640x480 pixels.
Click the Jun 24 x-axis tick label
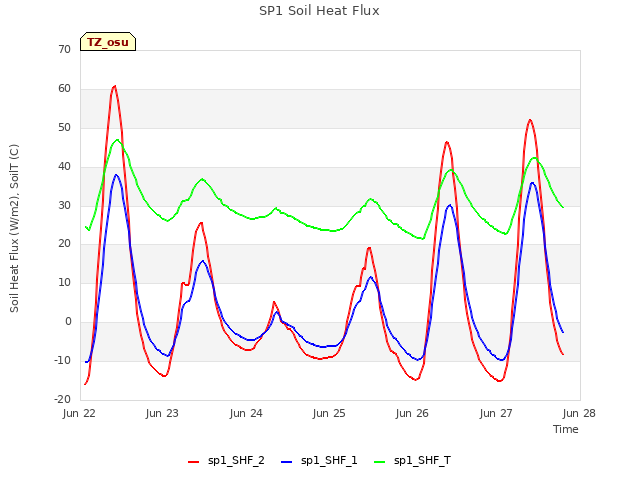pos(246,413)
